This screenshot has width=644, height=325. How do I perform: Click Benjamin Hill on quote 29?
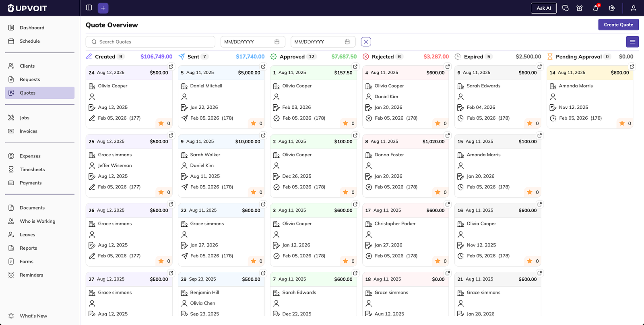(x=204, y=292)
